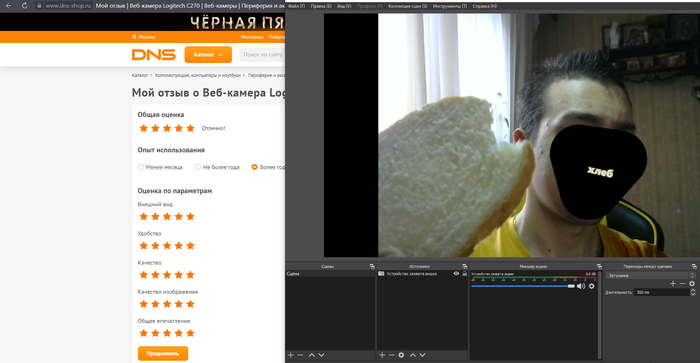Viewport: 700px width, 363px height.
Task: Select the Менее месяца radio option
Action: pos(141,167)
